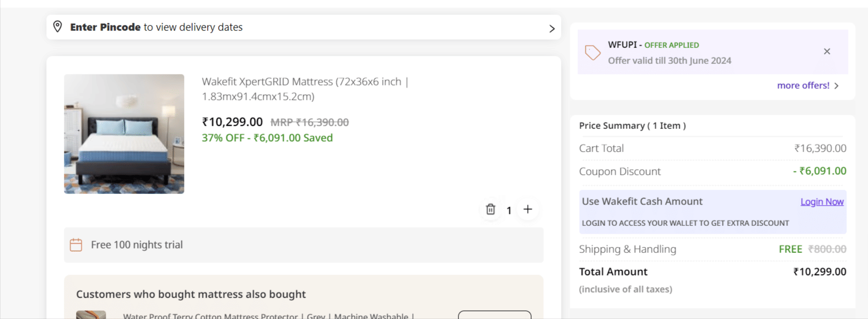The image size is (868, 319).
Task: Click calendar icon beside Free 100 nights trial
Action: pos(76,245)
